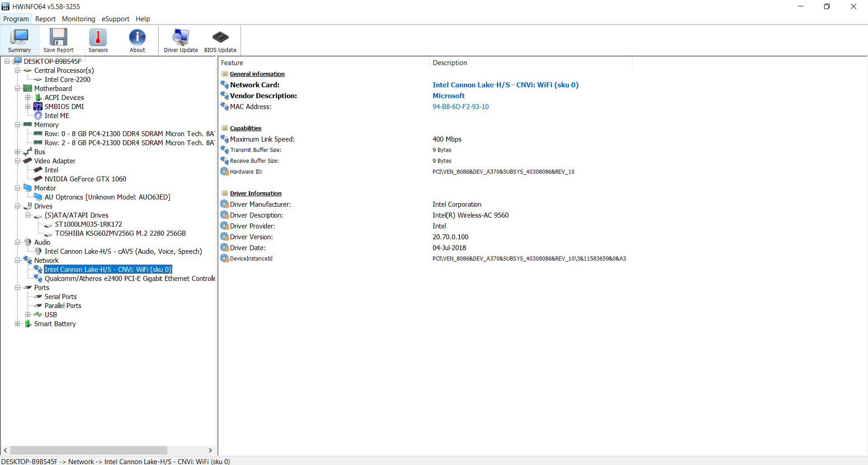Expand the Bus node
The width and height of the screenshot is (868, 465).
point(17,152)
